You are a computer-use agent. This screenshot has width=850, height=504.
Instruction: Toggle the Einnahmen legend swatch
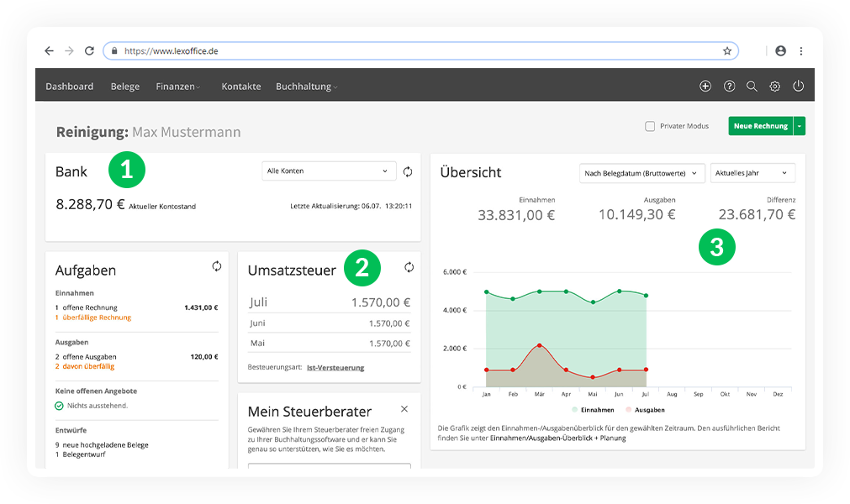click(574, 410)
